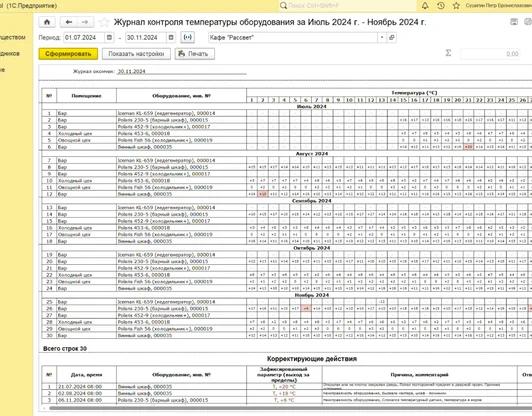The height and width of the screenshot is (416, 532).
Task: Click the save report icon at top right
Action: point(514,22)
